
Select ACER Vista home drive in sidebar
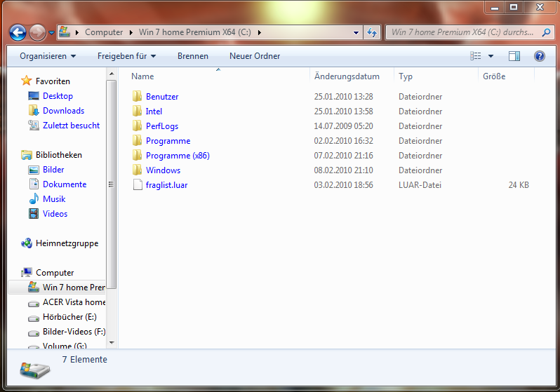[x=74, y=302]
